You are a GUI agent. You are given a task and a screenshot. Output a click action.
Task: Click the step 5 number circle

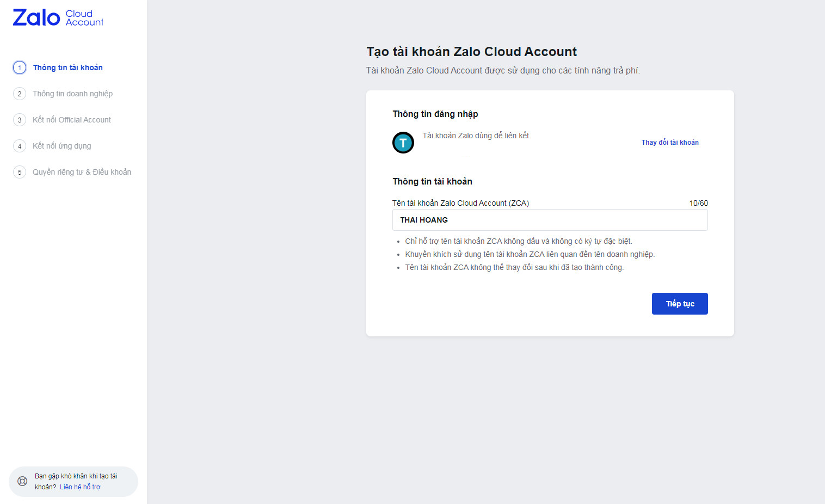pyautogui.click(x=20, y=172)
